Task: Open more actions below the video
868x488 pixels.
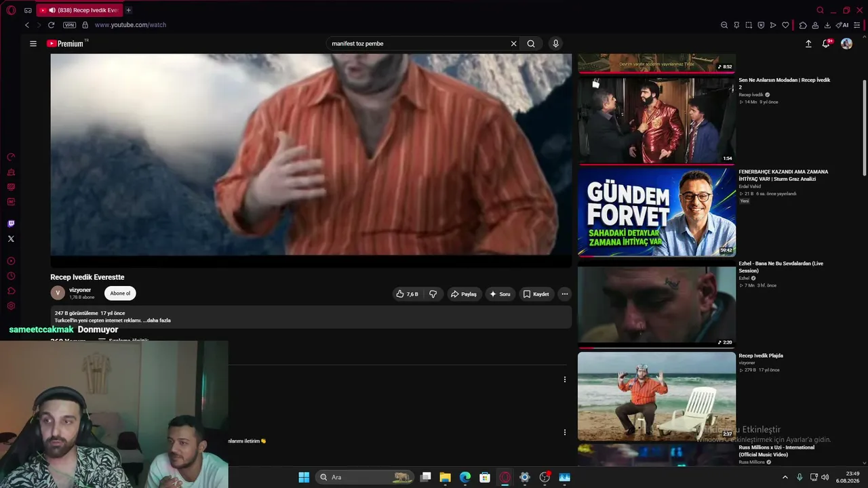Action: click(564, 294)
